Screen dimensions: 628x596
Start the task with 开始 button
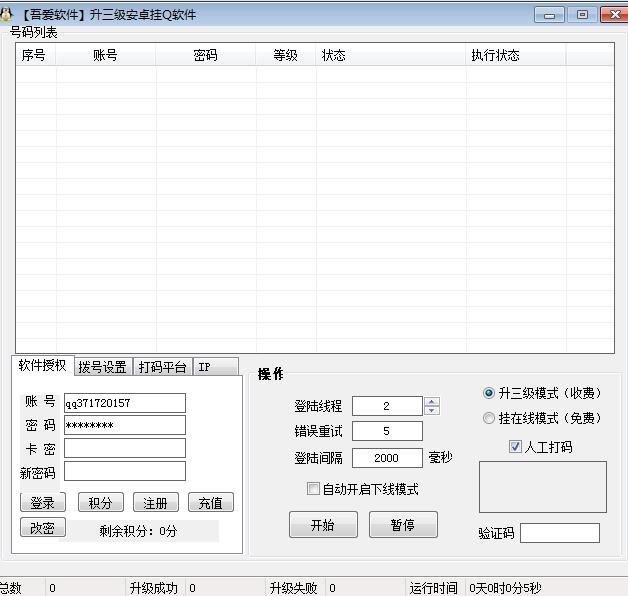323,525
